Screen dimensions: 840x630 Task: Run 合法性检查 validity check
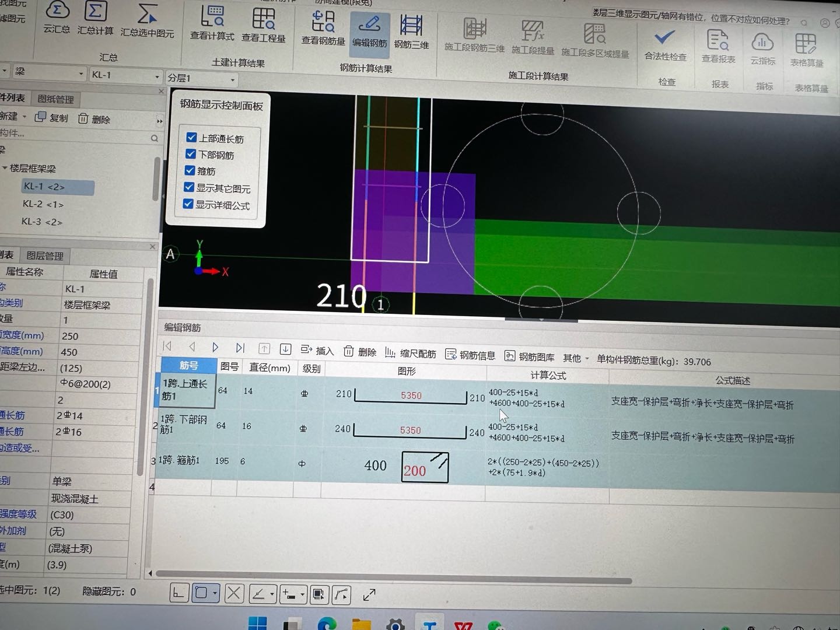click(665, 45)
